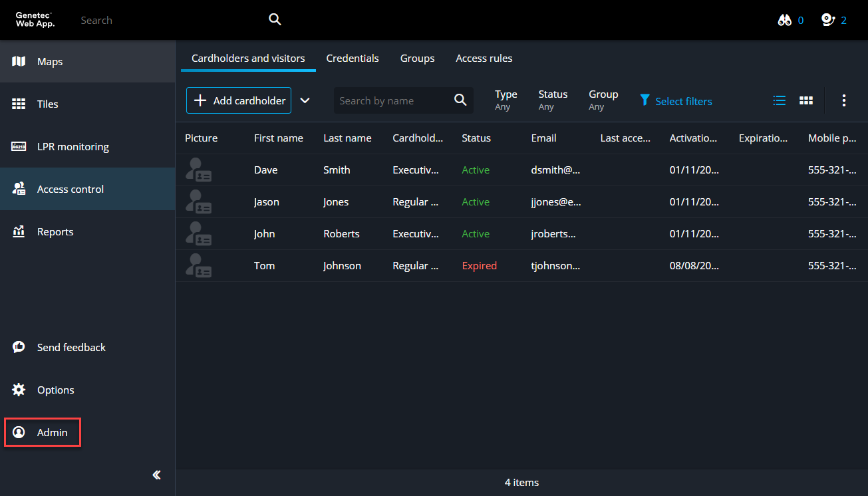This screenshot has width=868, height=496.
Task: Open the alarms icon in header
Action: click(828, 21)
